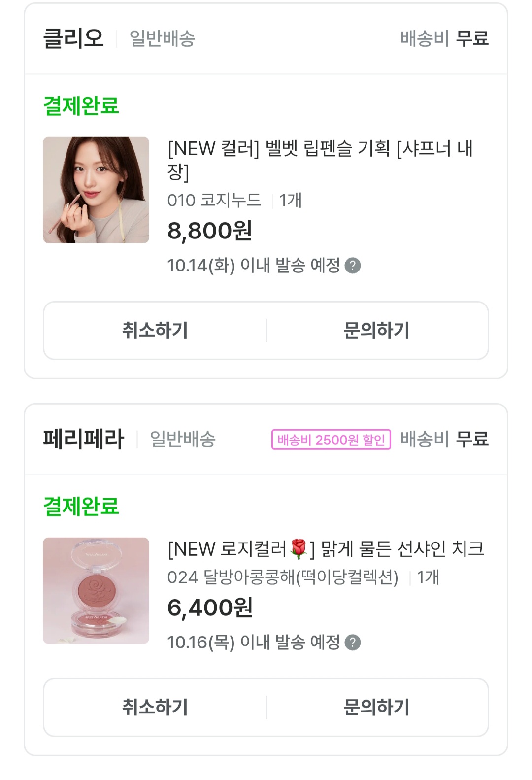Image resolution: width=532 pixels, height=780 pixels.
Task: Go to the 클리오 brand name header
Action: pyautogui.click(x=73, y=38)
